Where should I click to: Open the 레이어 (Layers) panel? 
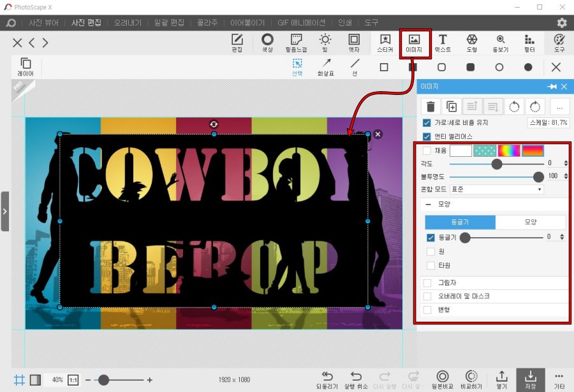(26, 67)
